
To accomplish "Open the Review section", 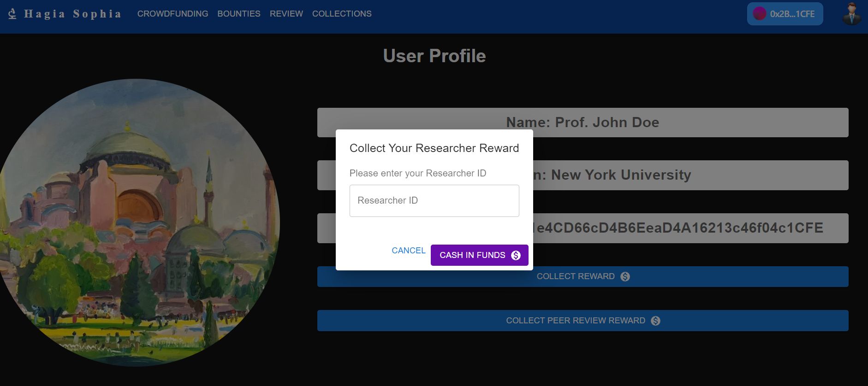I will click(x=286, y=14).
